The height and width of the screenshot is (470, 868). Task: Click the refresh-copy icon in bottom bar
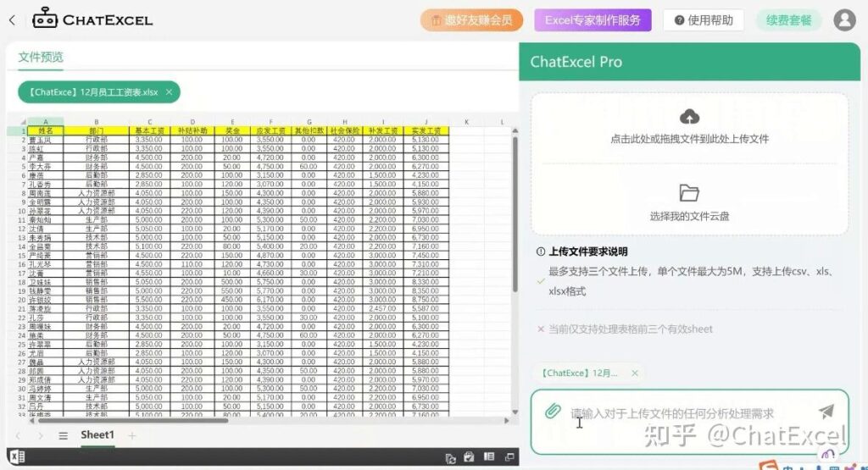pyautogui.click(x=451, y=458)
